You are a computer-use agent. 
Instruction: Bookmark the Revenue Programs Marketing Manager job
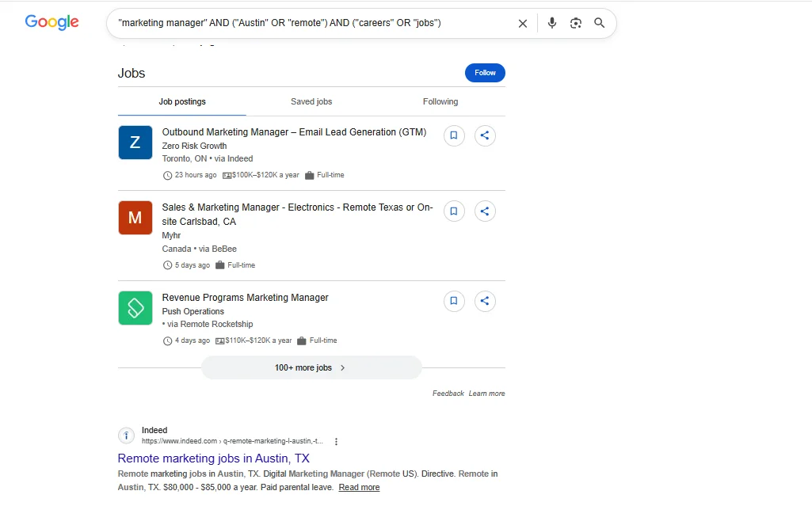tap(454, 301)
